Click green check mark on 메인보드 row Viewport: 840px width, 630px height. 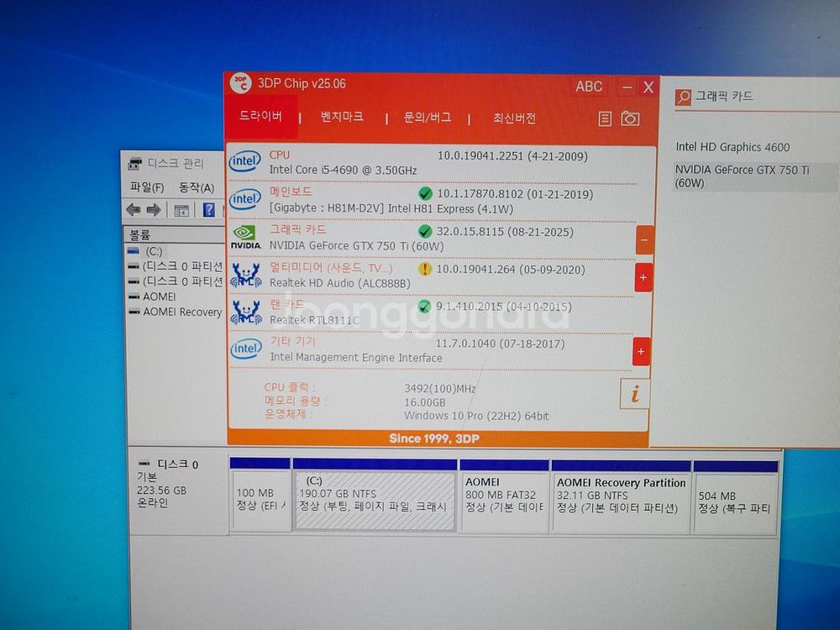pyautogui.click(x=425, y=193)
